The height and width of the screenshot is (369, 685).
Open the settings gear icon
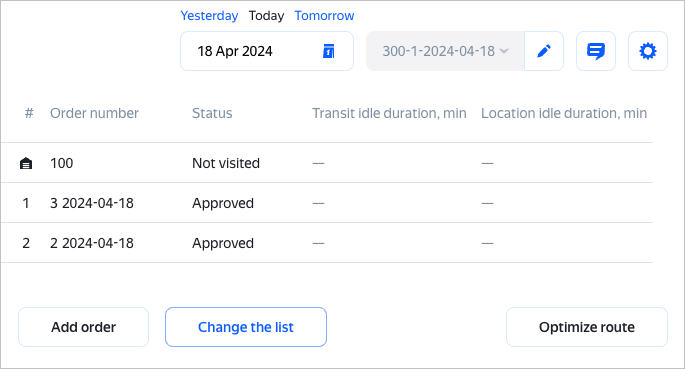tap(648, 51)
